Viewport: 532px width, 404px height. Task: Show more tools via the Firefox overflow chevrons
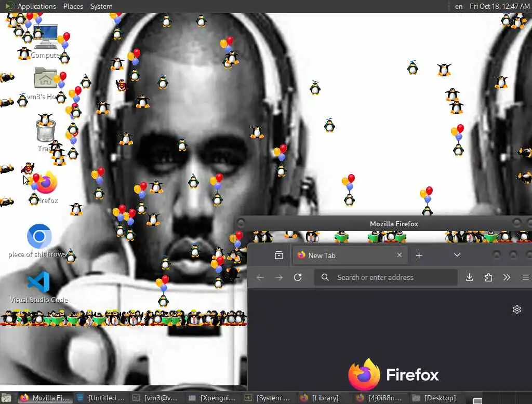pyautogui.click(x=507, y=277)
